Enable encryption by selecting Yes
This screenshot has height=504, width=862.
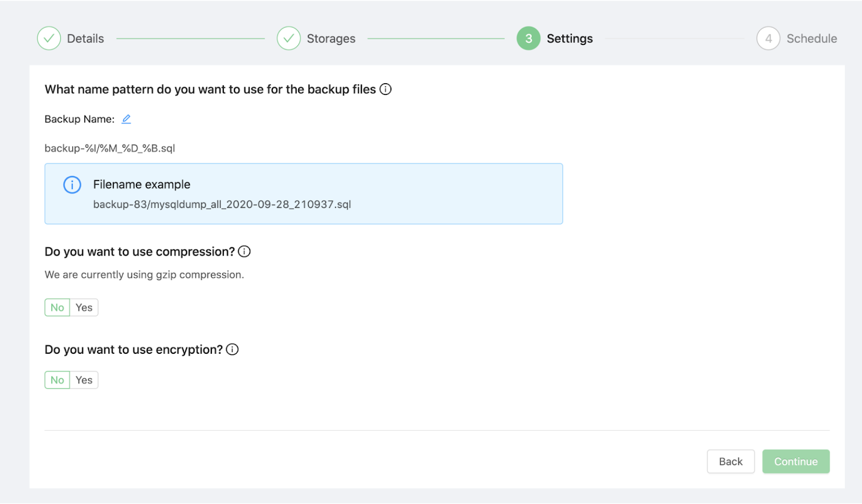[x=84, y=381]
